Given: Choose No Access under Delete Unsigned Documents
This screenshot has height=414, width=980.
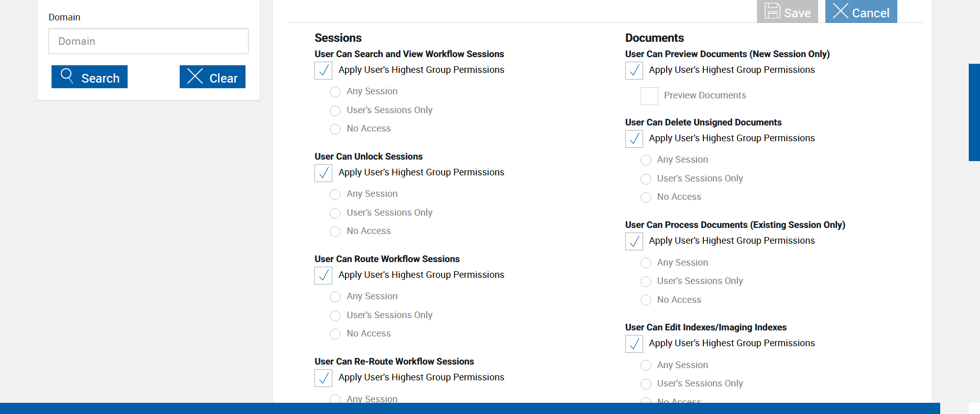Looking at the screenshot, I should 646,197.
